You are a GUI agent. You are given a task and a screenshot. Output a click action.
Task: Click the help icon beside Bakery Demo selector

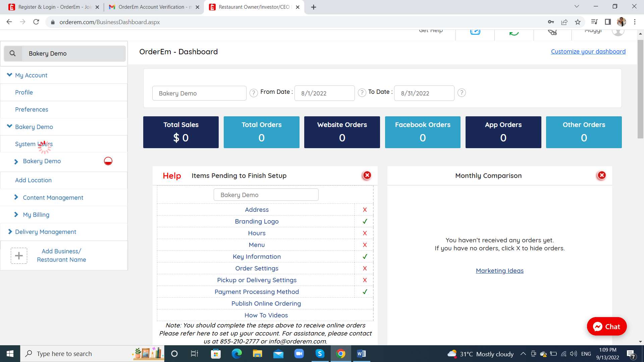pos(254,93)
